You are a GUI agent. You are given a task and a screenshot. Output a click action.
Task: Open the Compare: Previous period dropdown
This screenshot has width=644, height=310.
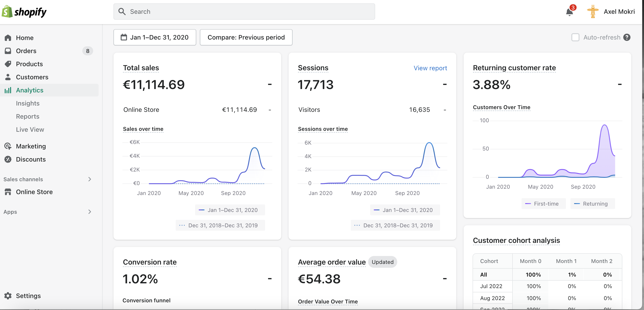pos(246,37)
